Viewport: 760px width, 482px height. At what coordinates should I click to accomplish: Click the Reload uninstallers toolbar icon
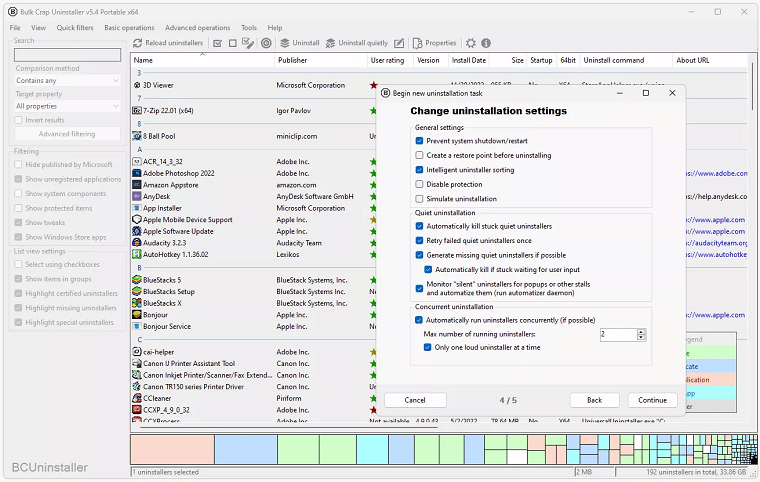point(138,43)
